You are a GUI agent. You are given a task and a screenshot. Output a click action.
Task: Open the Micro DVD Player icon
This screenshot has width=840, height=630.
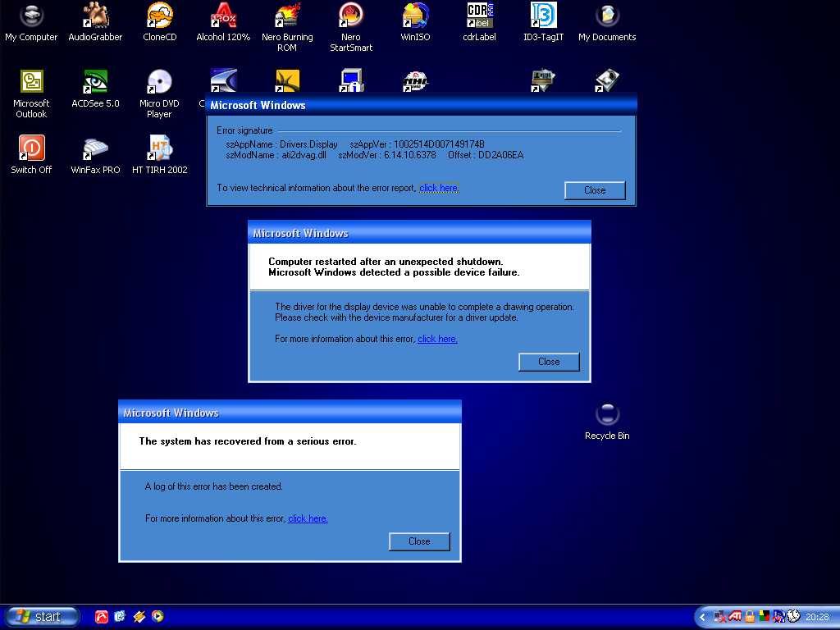[x=159, y=82]
